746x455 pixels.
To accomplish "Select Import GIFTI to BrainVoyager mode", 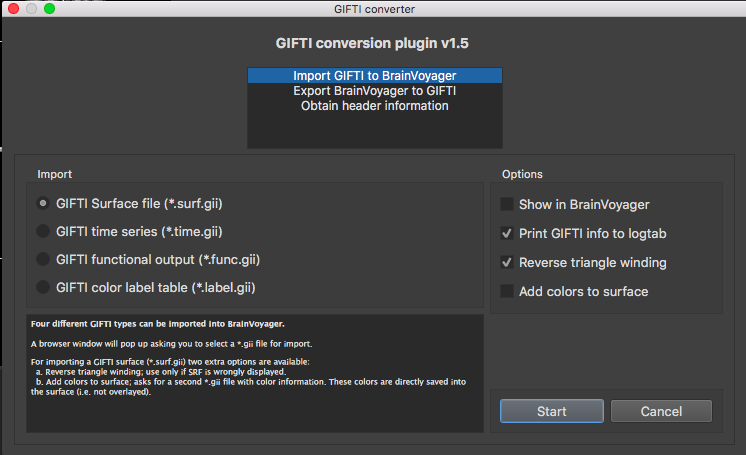I will coord(374,76).
